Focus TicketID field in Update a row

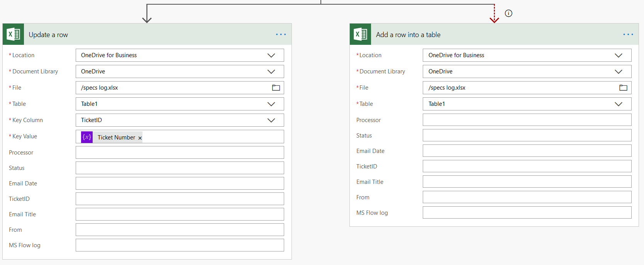[x=180, y=199]
